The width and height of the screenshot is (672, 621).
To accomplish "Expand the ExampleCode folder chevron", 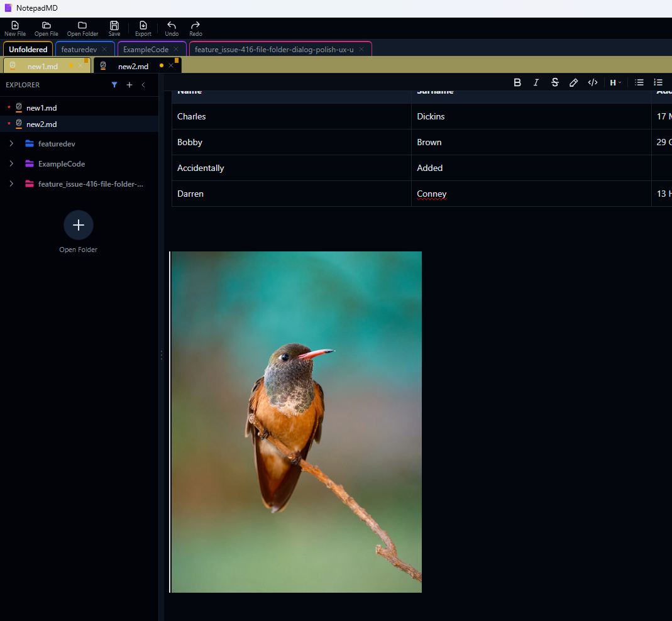I will click(11, 163).
